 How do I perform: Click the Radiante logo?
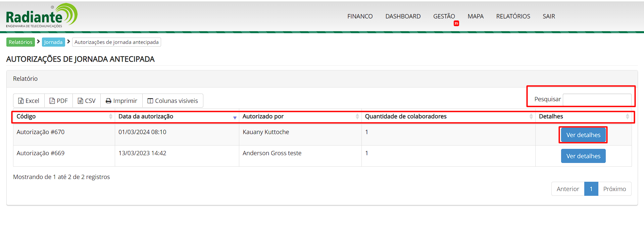point(42,16)
